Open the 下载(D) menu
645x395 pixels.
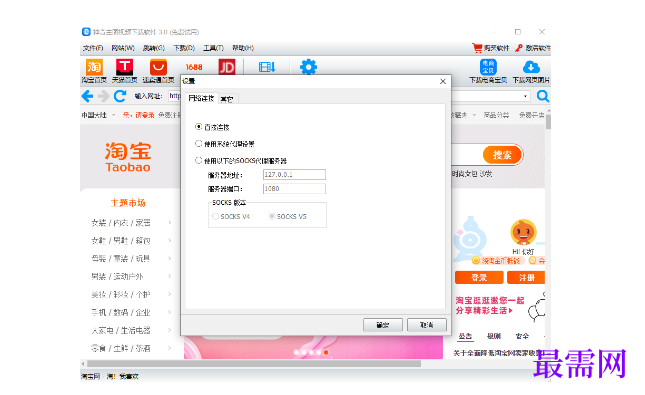tap(183, 48)
